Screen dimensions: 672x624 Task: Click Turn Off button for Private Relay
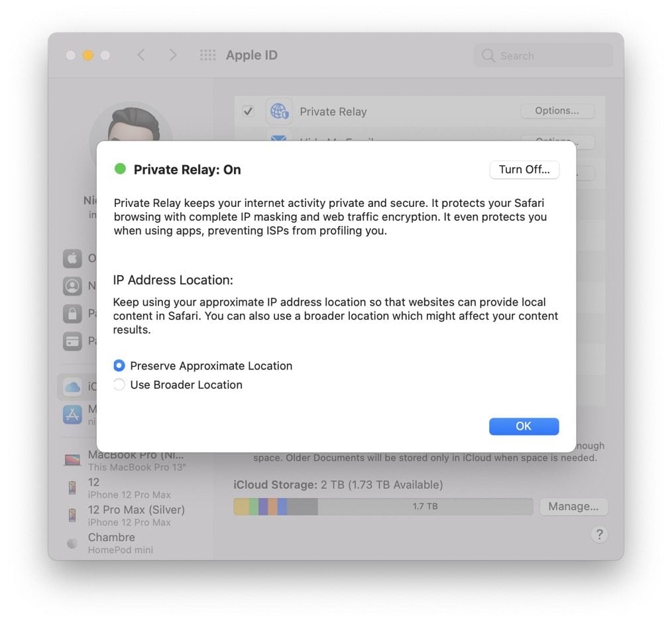[x=524, y=169]
